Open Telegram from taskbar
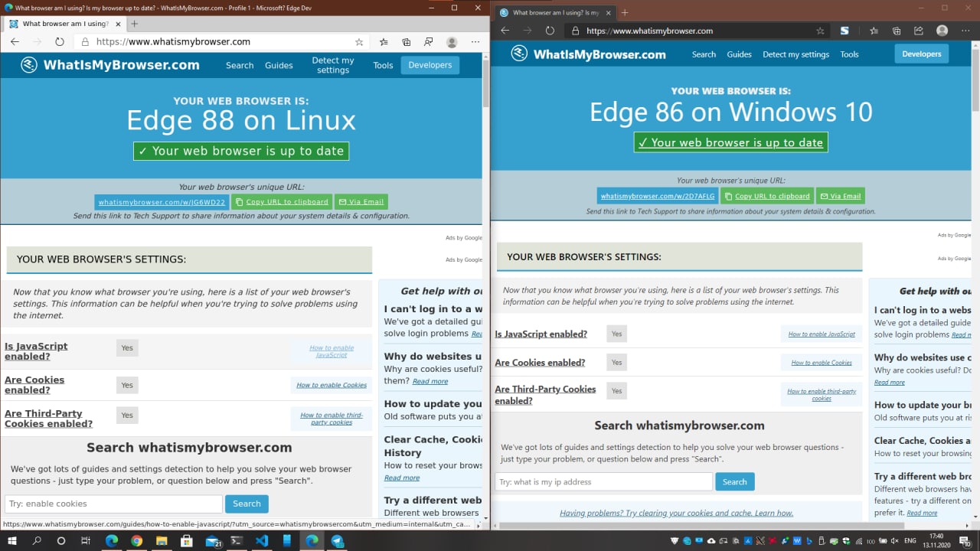 (x=337, y=541)
